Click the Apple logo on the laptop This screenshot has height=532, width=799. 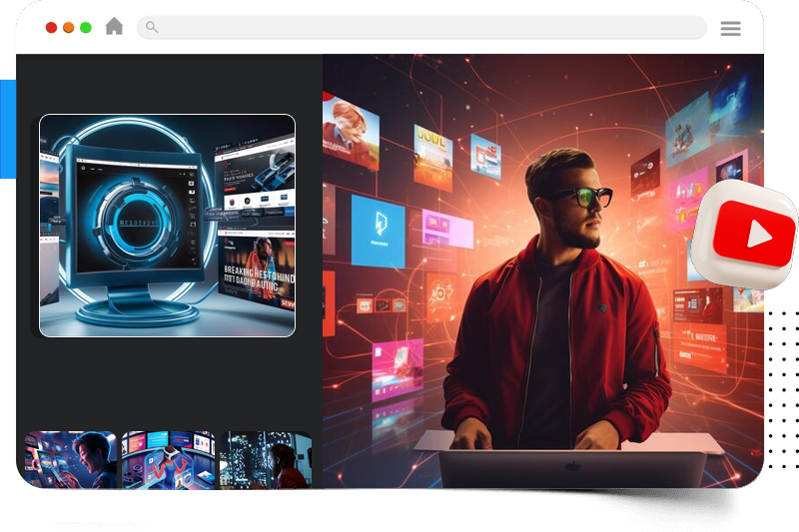572,465
